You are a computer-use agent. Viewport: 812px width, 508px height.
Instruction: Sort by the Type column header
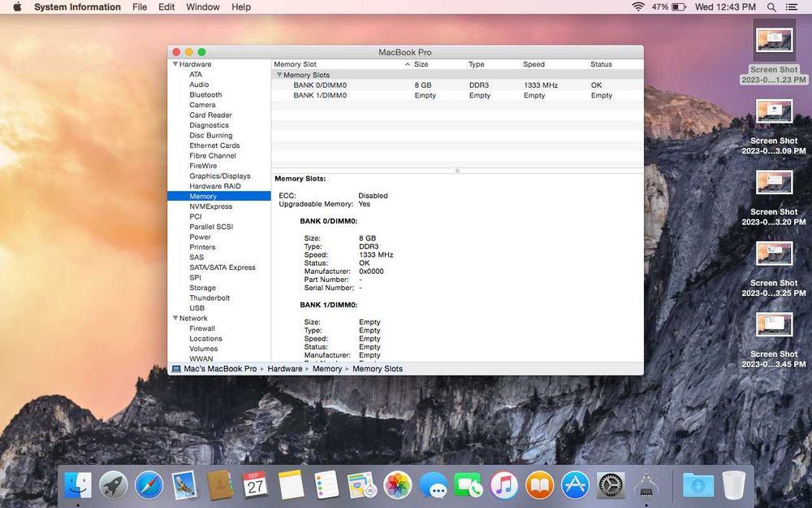click(493, 64)
